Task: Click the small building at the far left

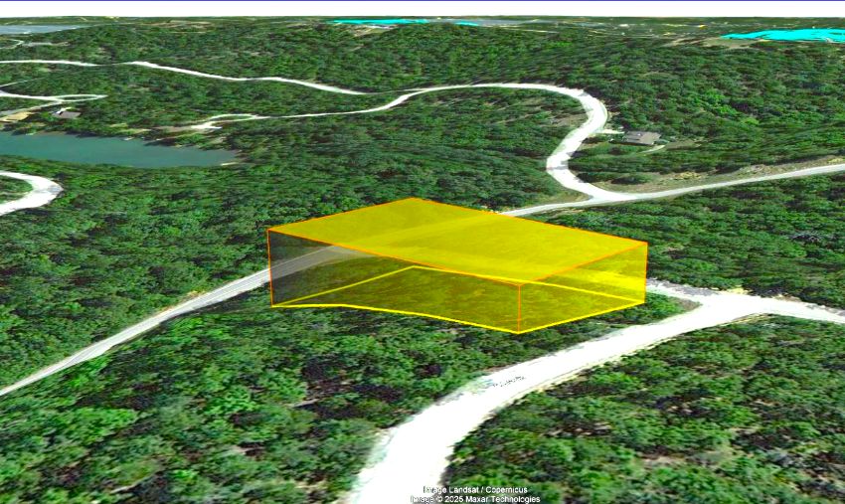Action: point(67,114)
